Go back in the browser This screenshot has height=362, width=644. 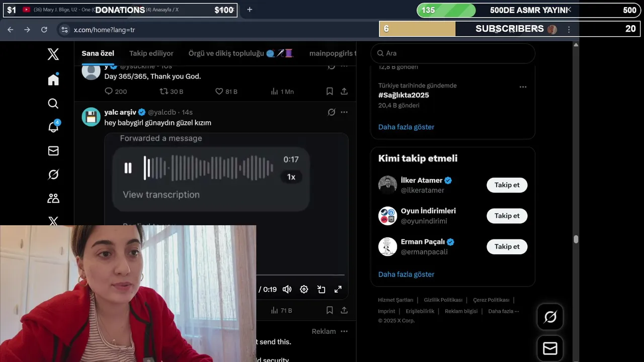click(x=10, y=30)
